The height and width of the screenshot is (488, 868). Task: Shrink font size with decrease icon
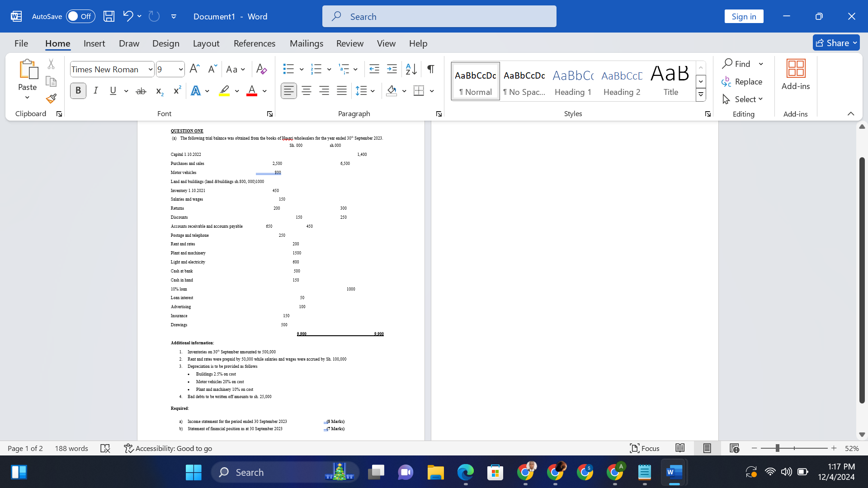[212, 69]
